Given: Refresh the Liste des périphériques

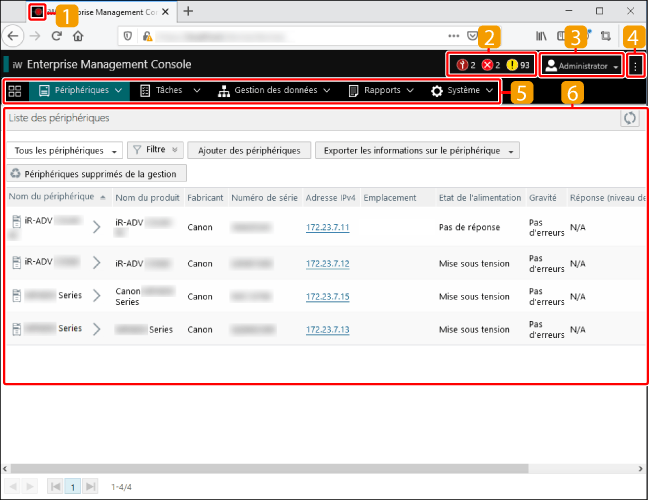Looking at the screenshot, I should click(629, 118).
